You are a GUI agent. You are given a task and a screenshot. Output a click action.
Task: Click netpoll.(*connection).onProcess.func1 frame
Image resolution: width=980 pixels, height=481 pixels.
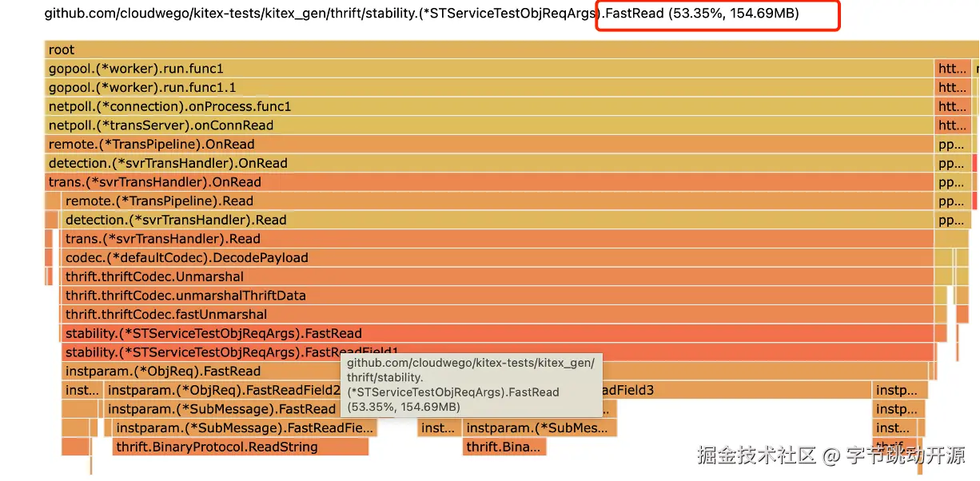coord(480,106)
